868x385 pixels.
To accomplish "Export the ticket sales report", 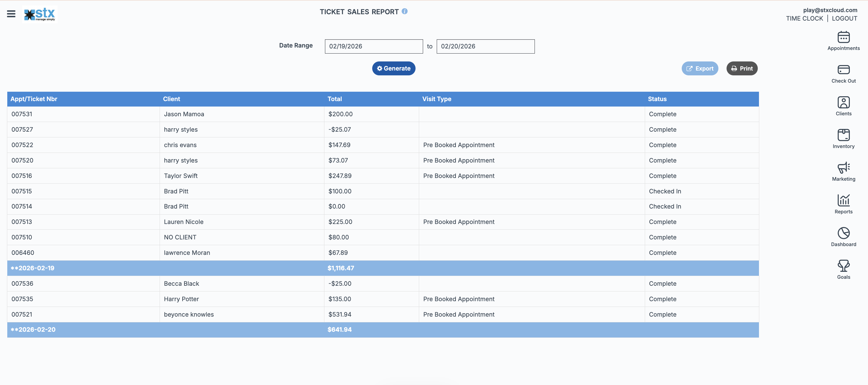I will pyautogui.click(x=700, y=69).
